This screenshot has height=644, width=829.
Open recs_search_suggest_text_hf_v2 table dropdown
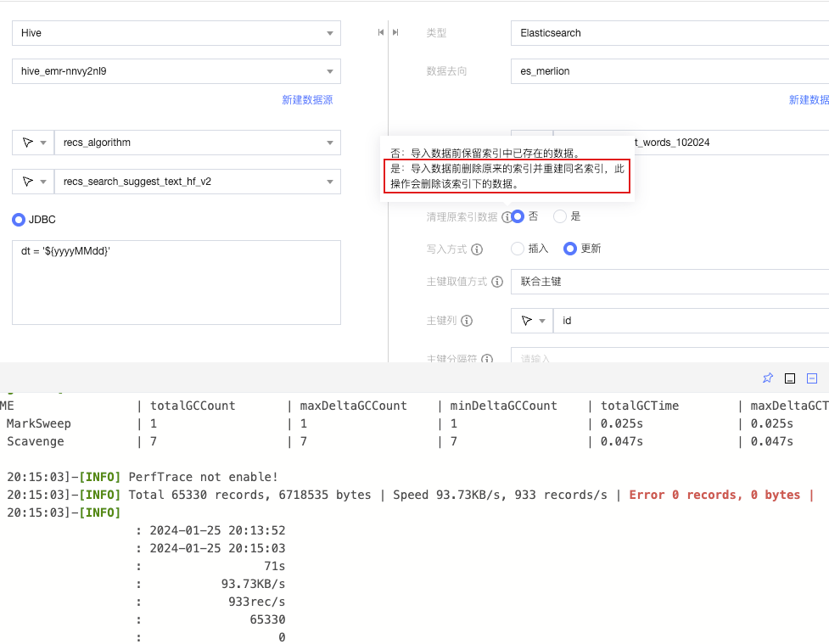coord(197,182)
